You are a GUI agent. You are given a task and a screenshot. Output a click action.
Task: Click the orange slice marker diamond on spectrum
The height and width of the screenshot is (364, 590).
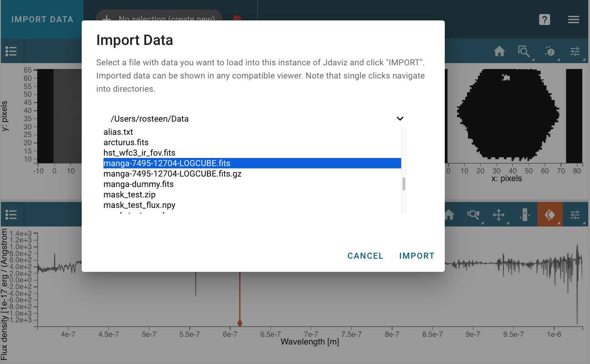click(x=240, y=323)
